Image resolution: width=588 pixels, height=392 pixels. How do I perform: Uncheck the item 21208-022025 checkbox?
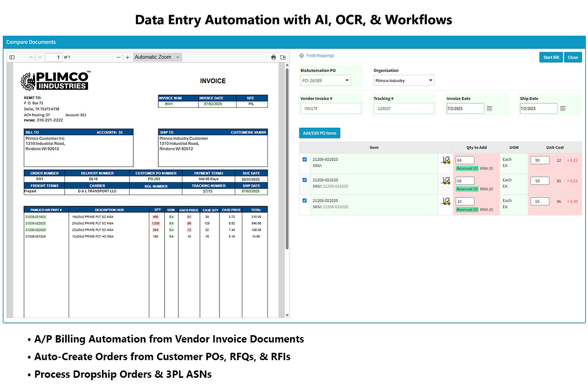[305, 160]
